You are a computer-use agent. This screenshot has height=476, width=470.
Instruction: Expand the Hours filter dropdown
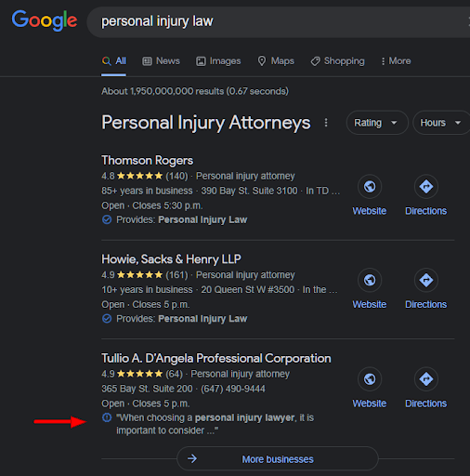point(441,123)
